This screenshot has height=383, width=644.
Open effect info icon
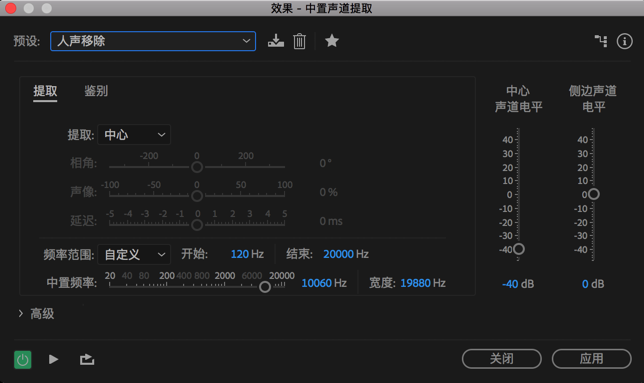click(x=624, y=41)
